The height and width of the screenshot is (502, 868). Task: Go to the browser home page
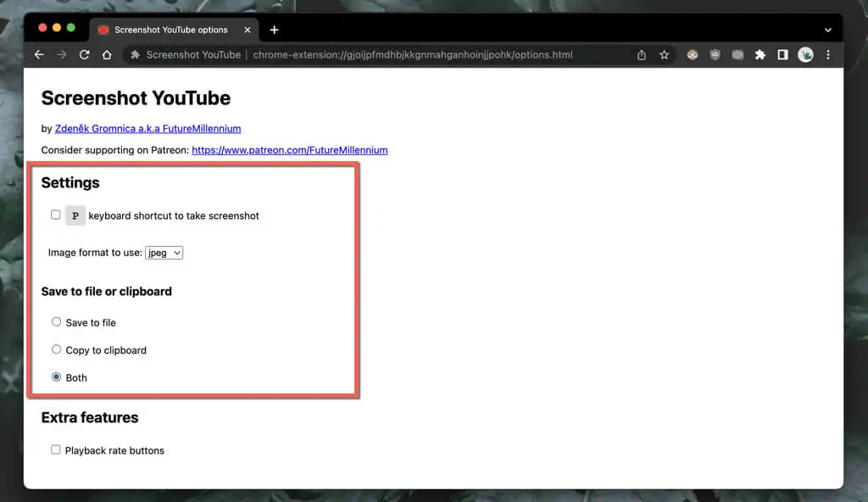pyautogui.click(x=107, y=54)
